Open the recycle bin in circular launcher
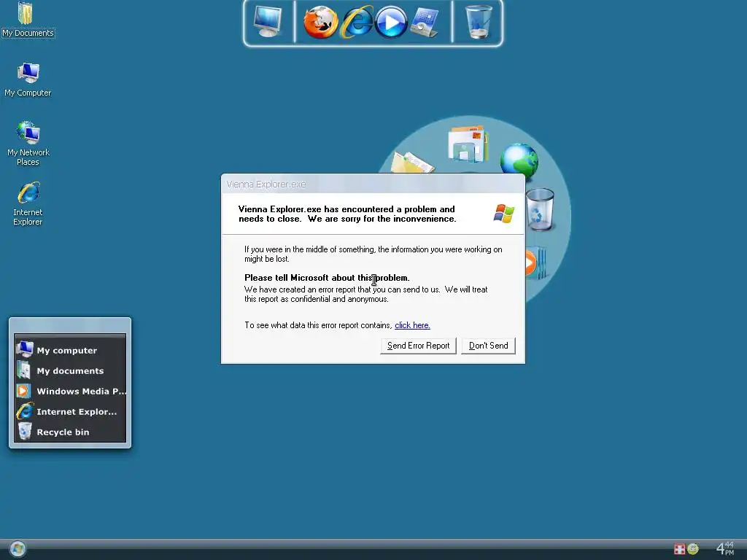The width and height of the screenshot is (747, 560). 541,209
